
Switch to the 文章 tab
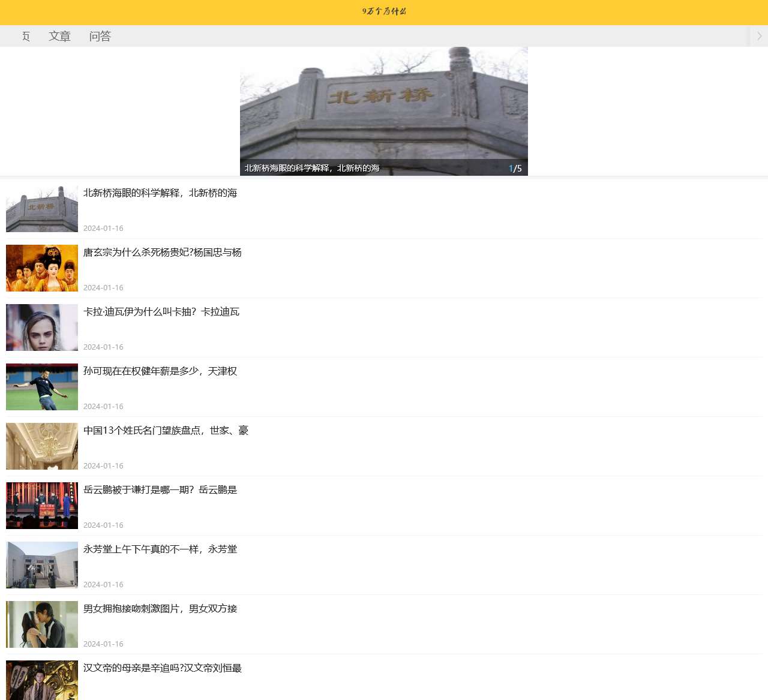pyautogui.click(x=59, y=36)
